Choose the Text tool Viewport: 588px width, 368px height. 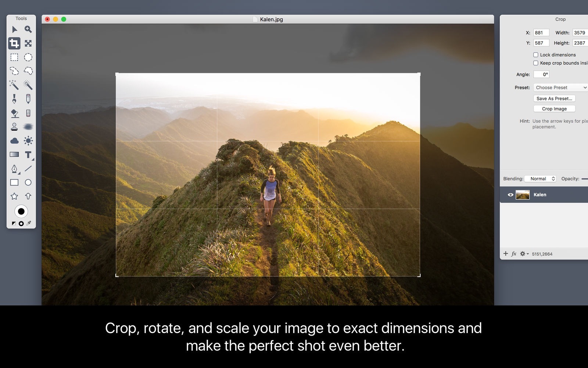point(28,155)
